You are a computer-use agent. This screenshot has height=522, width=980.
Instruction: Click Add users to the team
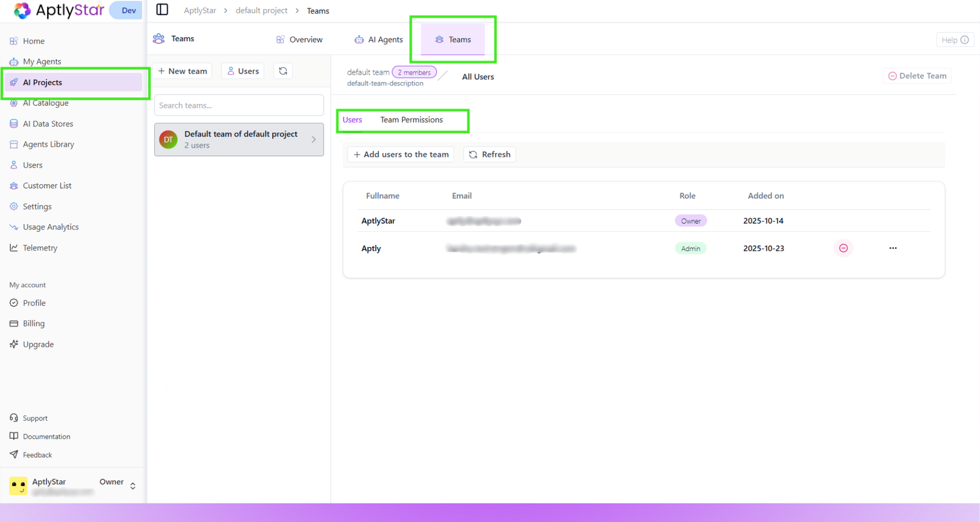401,154
